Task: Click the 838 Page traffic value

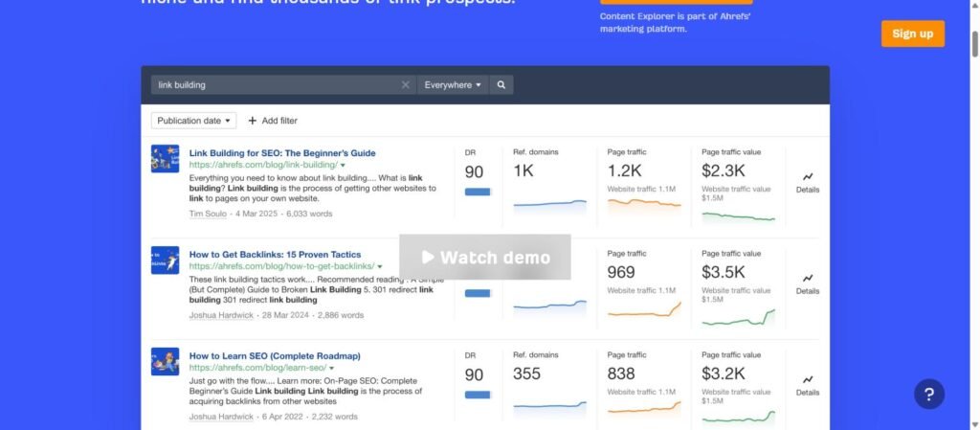Action: click(621, 373)
